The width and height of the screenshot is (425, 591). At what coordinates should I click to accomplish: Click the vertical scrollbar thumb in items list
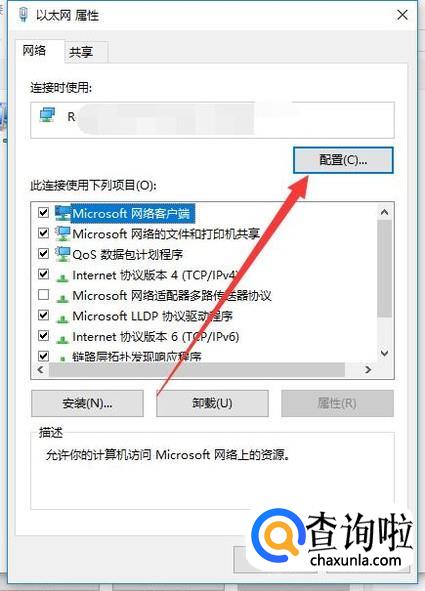[x=384, y=268]
